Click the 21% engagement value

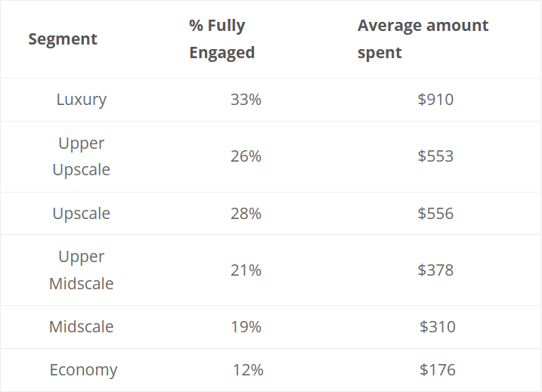click(246, 270)
